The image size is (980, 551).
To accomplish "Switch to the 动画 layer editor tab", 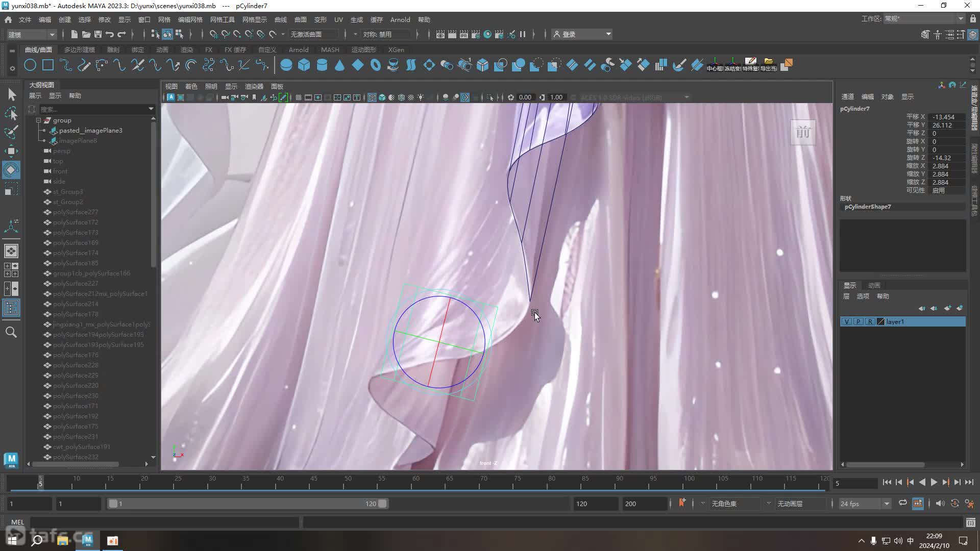I will (x=874, y=285).
